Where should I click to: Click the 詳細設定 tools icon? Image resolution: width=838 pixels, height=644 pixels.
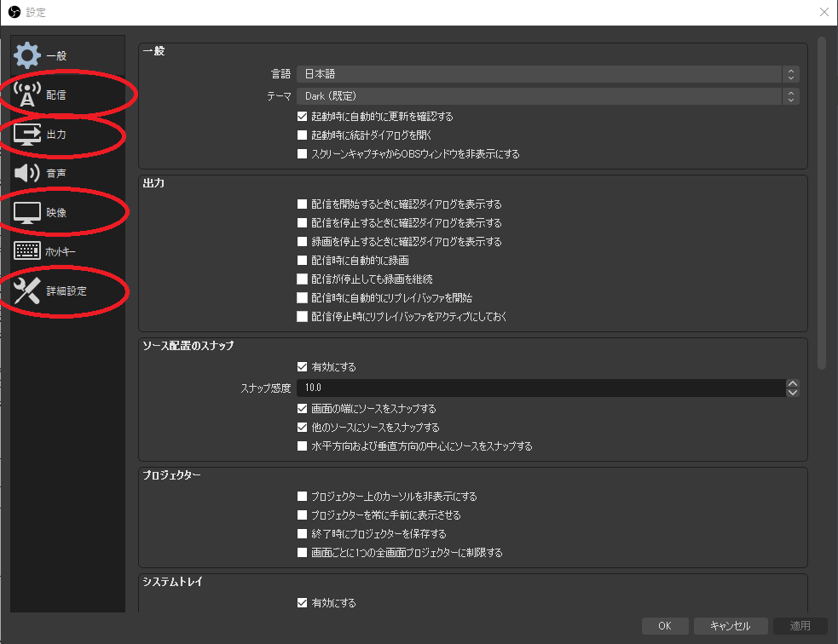(26, 290)
